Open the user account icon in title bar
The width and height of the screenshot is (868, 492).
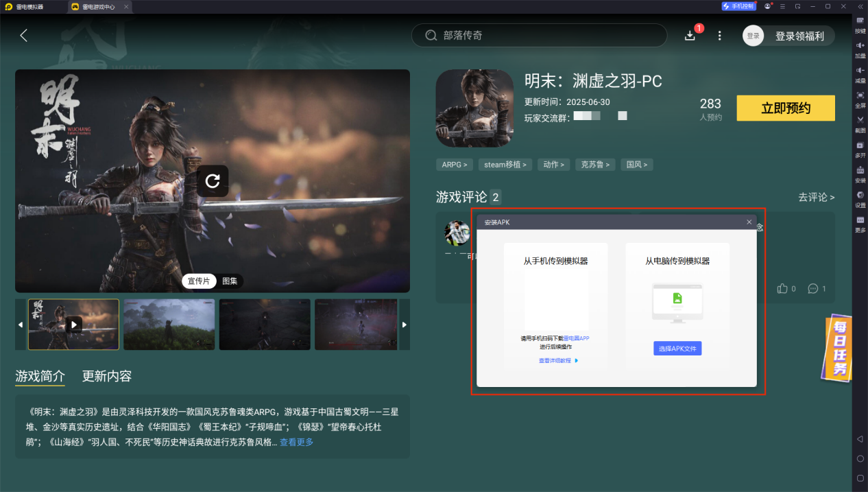coord(767,6)
